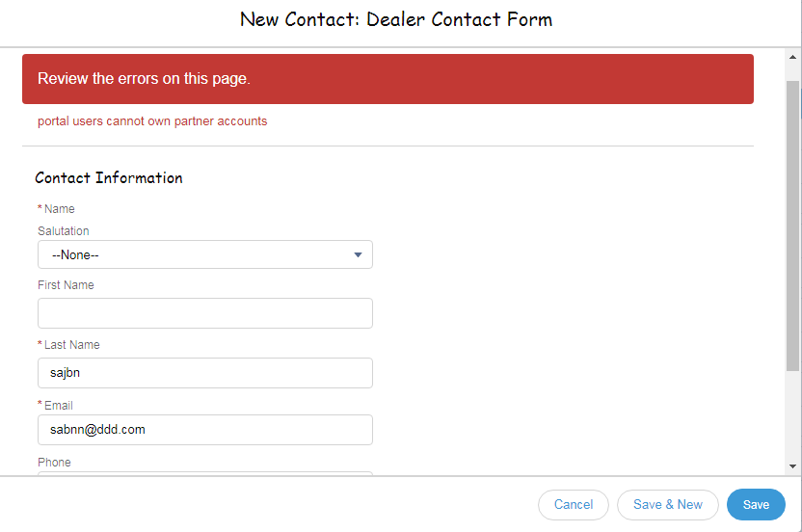Screen dimensions: 802x532
Task: Click the Email field with sabnn@ddd.com
Action: click(x=204, y=430)
